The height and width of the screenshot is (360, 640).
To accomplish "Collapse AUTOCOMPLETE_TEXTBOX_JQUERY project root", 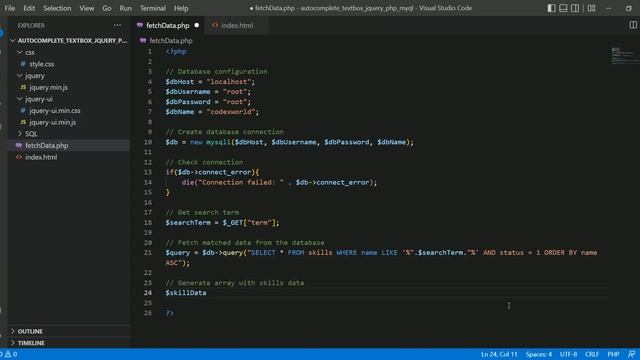I will pyautogui.click(x=13, y=40).
